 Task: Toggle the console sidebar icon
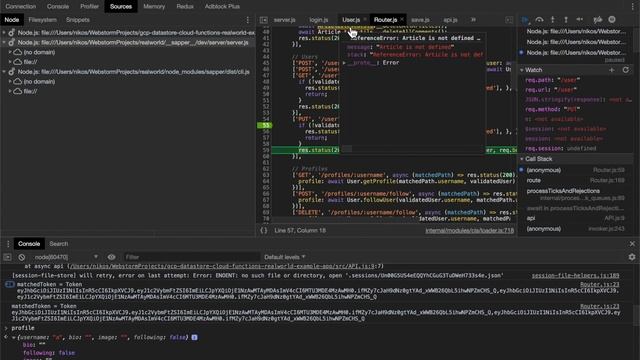pos(7,257)
